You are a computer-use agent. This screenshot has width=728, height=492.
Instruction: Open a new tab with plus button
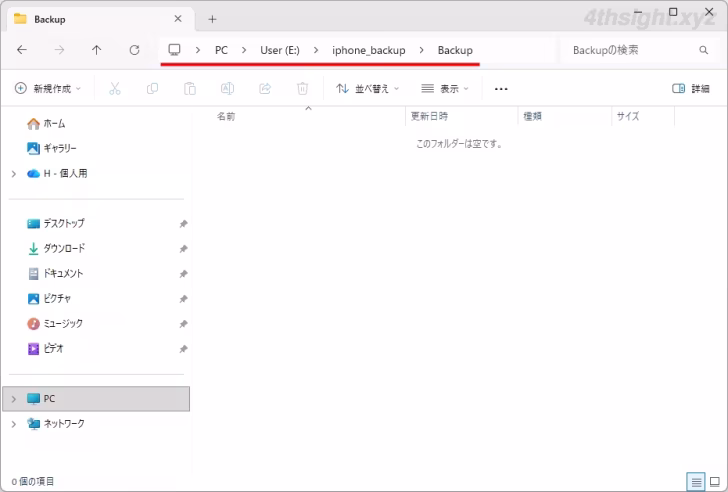click(x=212, y=19)
